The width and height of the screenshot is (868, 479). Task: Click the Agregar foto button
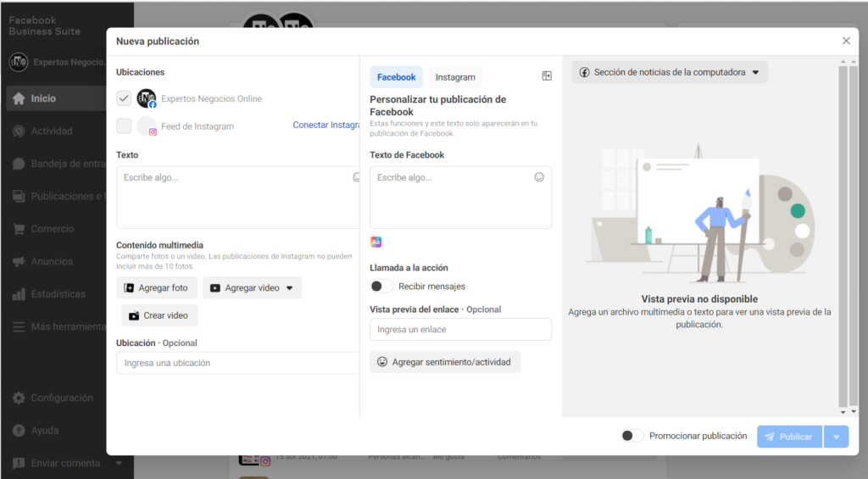[x=157, y=288]
